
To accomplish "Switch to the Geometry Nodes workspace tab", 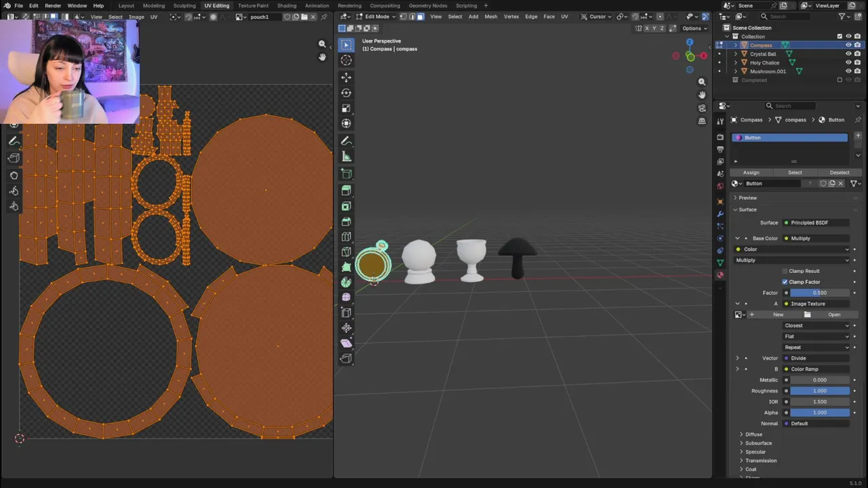I will click(427, 5).
